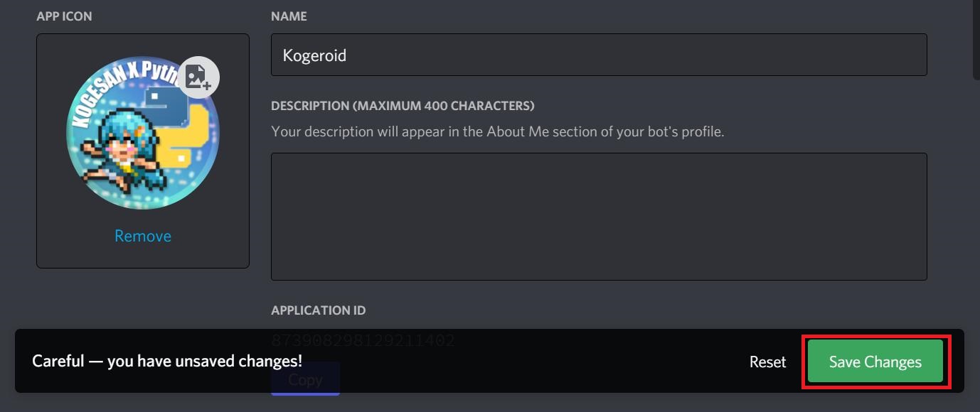Click Copy below the Application ID

(x=305, y=379)
